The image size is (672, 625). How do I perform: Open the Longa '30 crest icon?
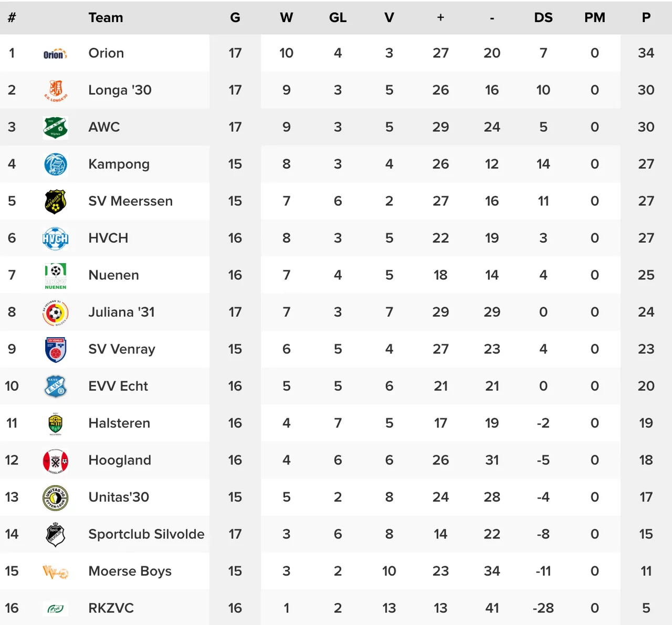[x=56, y=90]
